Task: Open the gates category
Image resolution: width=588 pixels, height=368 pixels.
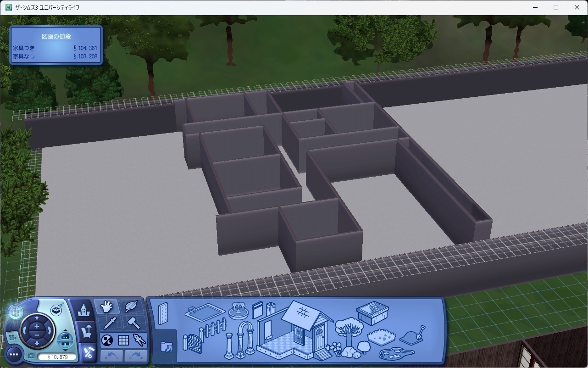Action: click(x=191, y=344)
